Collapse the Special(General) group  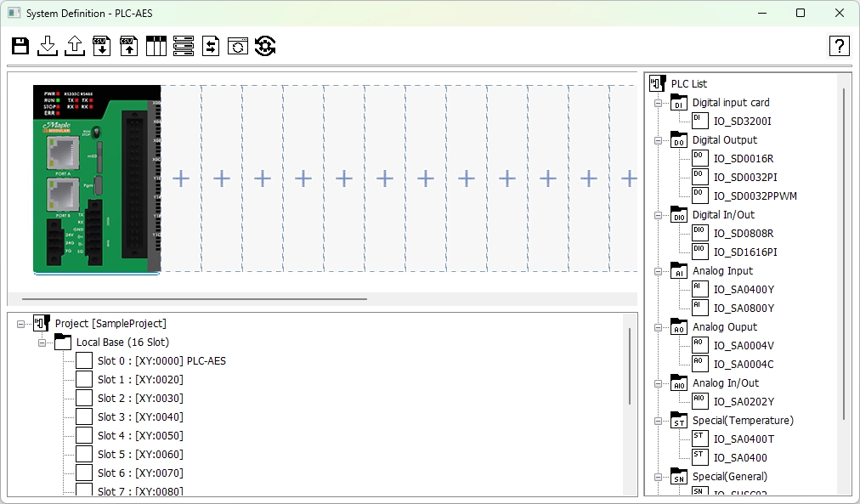[x=658, y=477]
